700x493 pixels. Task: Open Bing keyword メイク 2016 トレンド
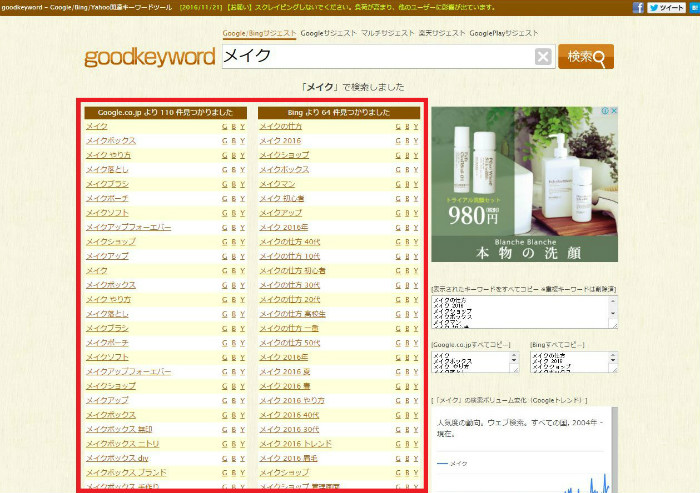pyautogui.click(x=296, y=443)
